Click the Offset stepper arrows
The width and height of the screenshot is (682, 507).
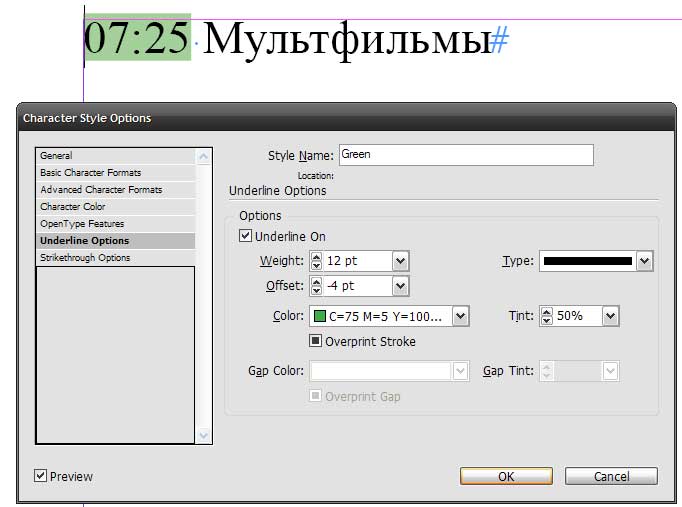click(316, 286)
